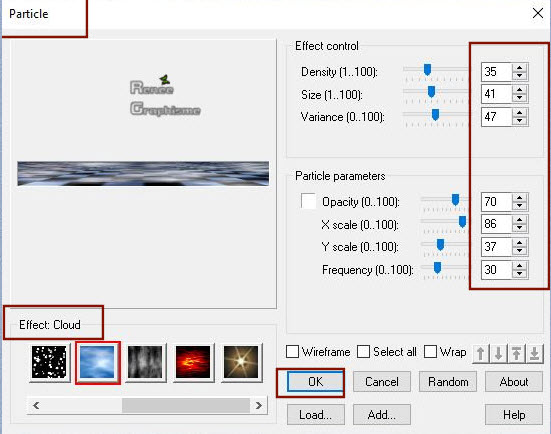Screen dimensions: 551x434
Task: Click the Variance slider handle
Action: pos(435,115)
